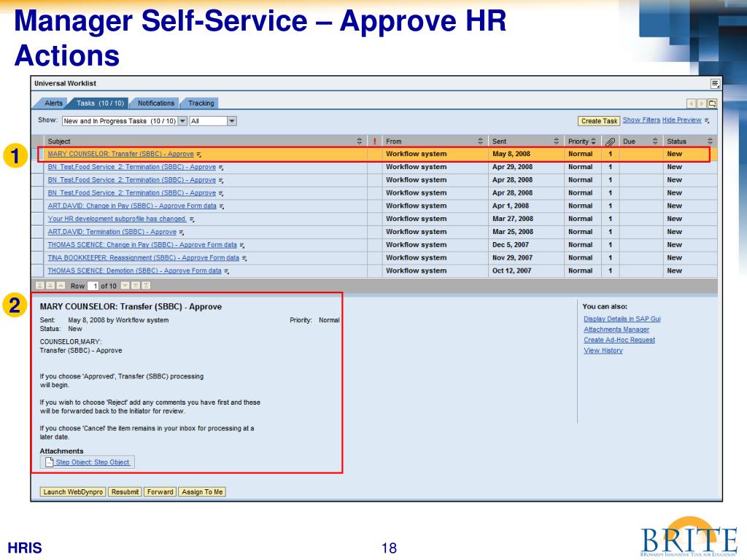Click the Create Task button
The height and width of the screenshot is (560, 747).
coord(599,121)
